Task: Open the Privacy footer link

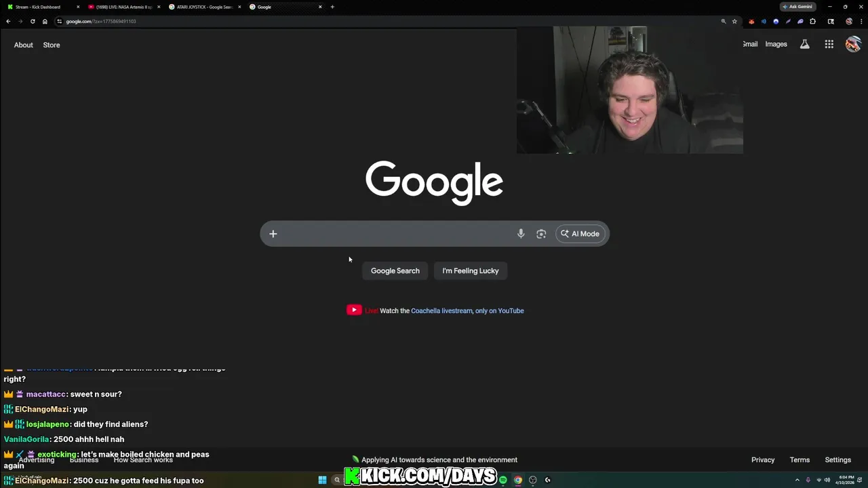Action: (763, 460)
